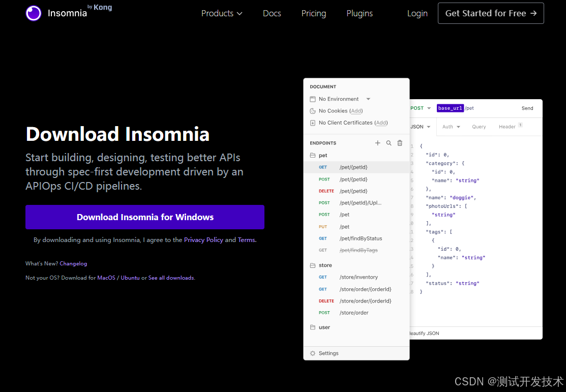566x392 pixels.
Task: Select GET /pet/{petId} endpoint
Action: tap(356, 167)
